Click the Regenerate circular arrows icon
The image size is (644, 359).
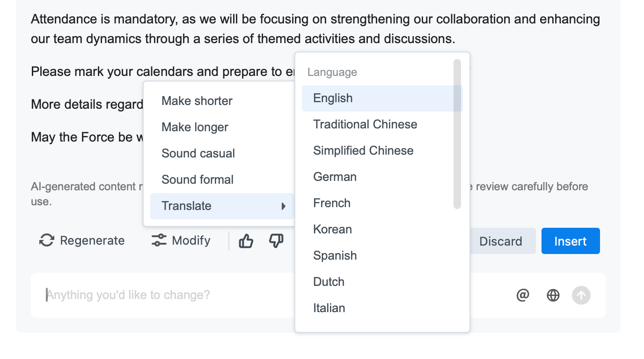tap(47, 240)
